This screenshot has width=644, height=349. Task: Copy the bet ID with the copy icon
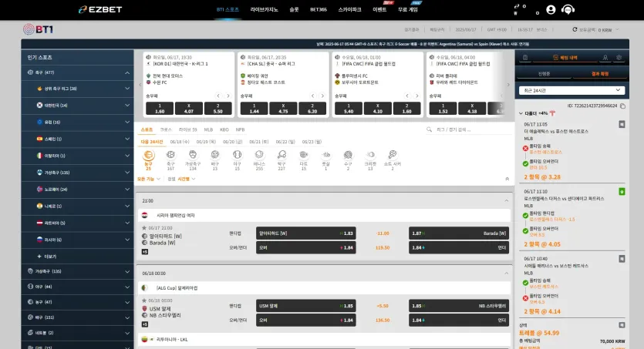pyautogui.click(x=622, y=106)
